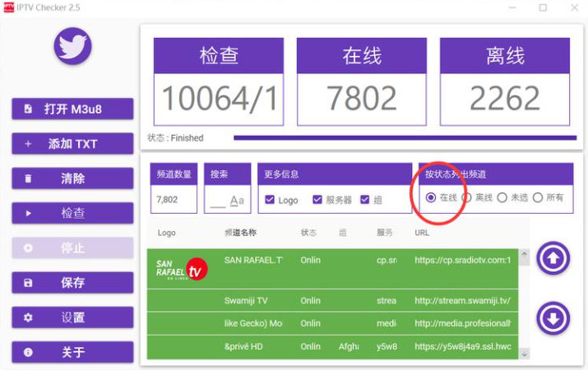This screenshot has height=370, width=588.
Task: Save the list with 保存 button
Action: coord(72,283)
